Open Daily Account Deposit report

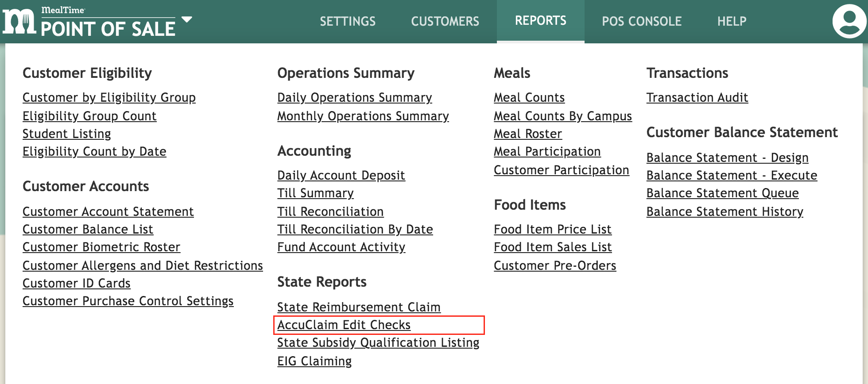click(x=341, y=175)
